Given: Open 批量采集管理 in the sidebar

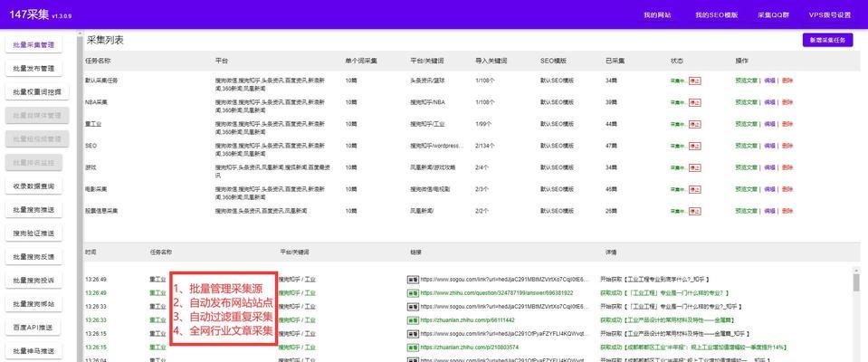Looking at the screenshot, I should (33, 45).
